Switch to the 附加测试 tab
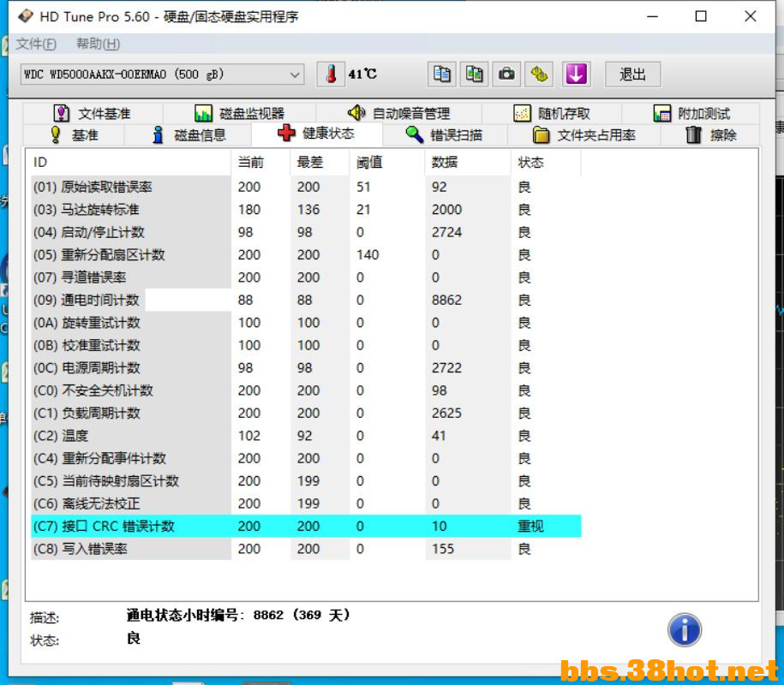This screenshot has width=784, height=685. pyautogui.click(x=691, y=113)
